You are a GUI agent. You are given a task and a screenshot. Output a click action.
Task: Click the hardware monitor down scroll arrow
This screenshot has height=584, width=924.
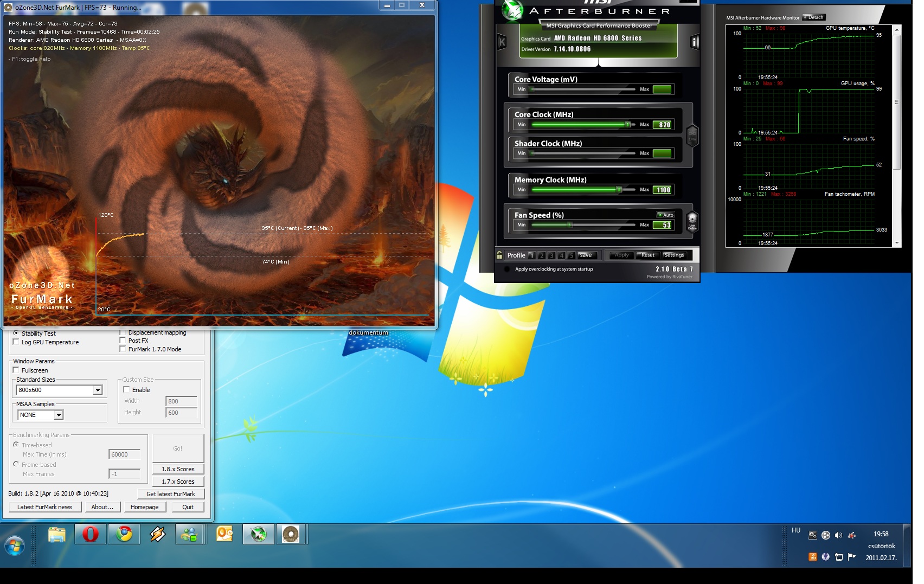pyautogui.click(x=897, y=243)
